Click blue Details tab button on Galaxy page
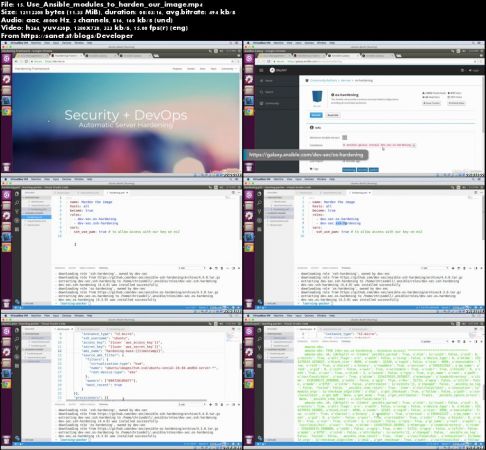Image resolution: width=486 pixels, height=450 pixels. 316,115
